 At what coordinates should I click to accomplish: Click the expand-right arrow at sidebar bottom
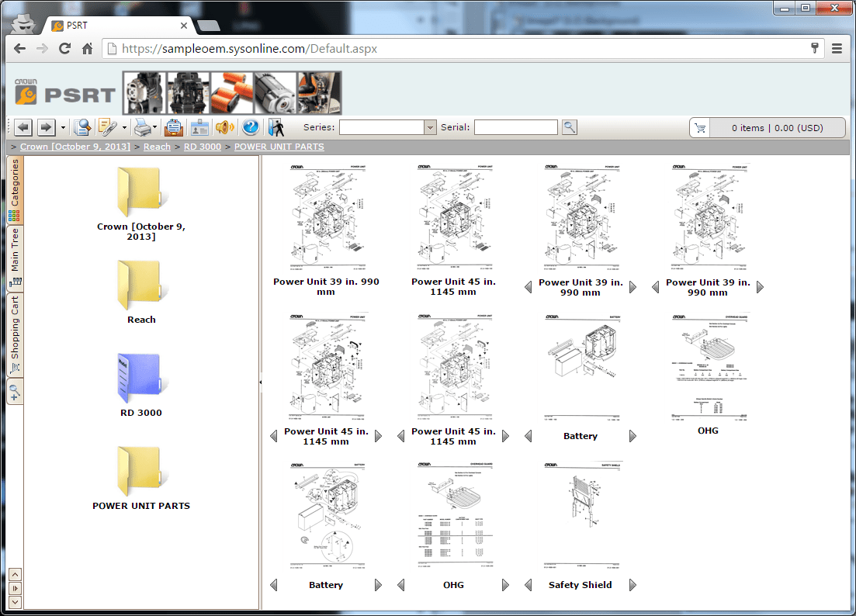click(x=16, y=589)
